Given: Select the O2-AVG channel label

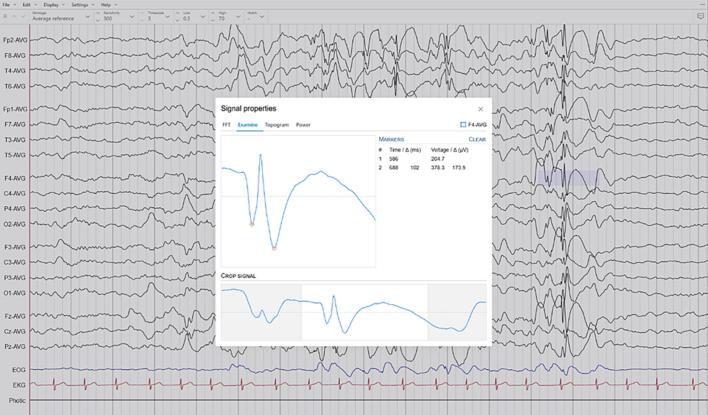Looking at the screenshot, I should pyautogui.click(x=15, y=224).
